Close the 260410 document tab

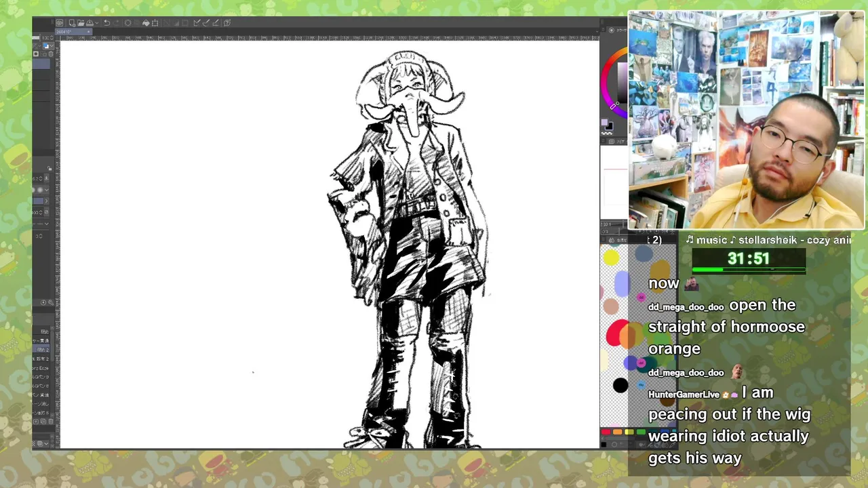(88, 32)
